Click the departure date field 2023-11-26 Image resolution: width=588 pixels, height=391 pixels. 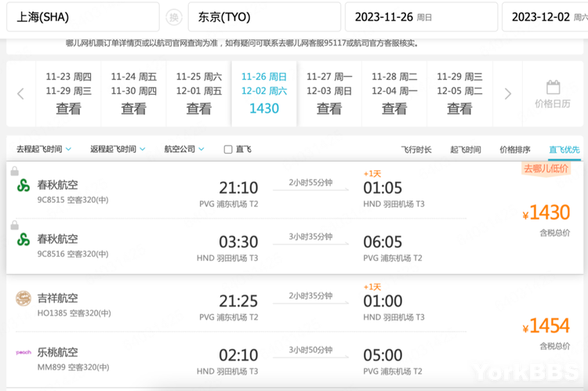[421, 17]
